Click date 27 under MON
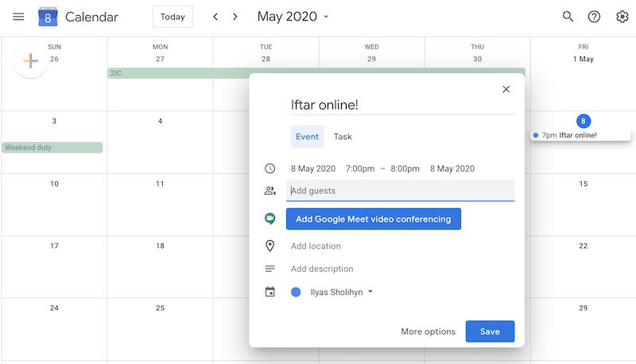 pos(161,59)
